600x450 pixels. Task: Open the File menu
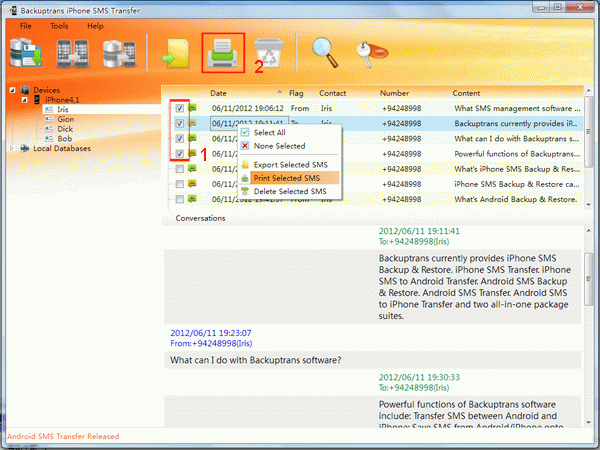tap(26, 26)
